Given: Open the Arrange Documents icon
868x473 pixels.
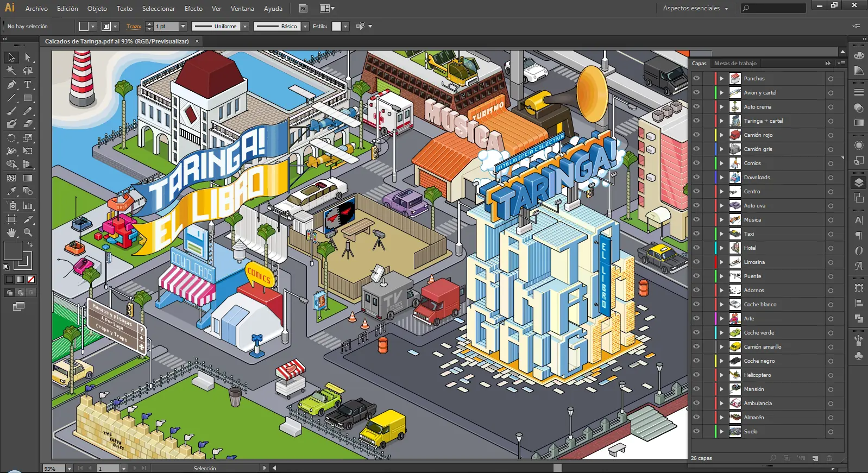Looking at the screenshot, I should (x=327, y=9).
